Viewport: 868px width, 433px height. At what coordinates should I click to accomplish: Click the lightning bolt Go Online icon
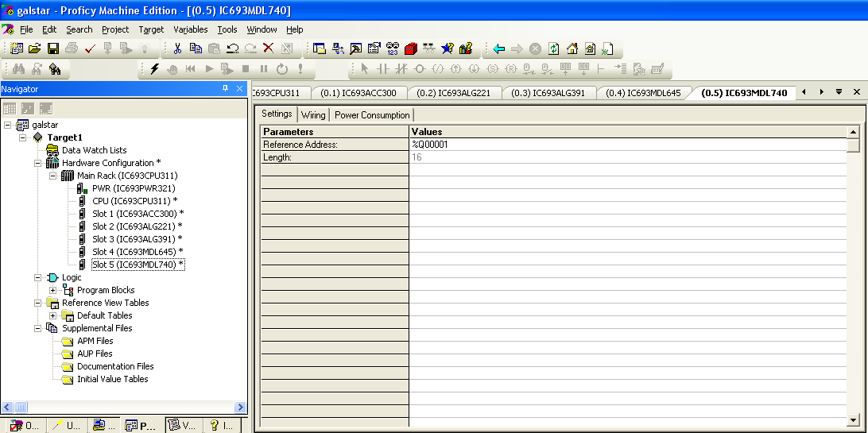(154, 68)
